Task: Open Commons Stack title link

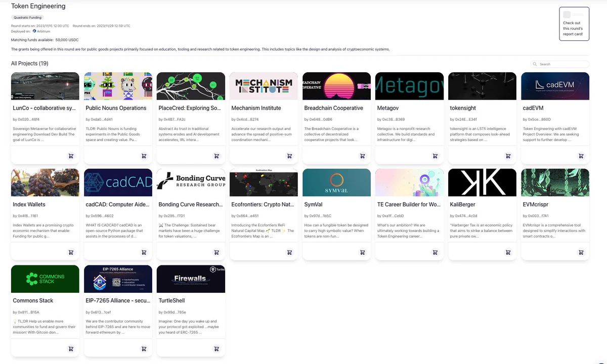Action: coord(33,301)
